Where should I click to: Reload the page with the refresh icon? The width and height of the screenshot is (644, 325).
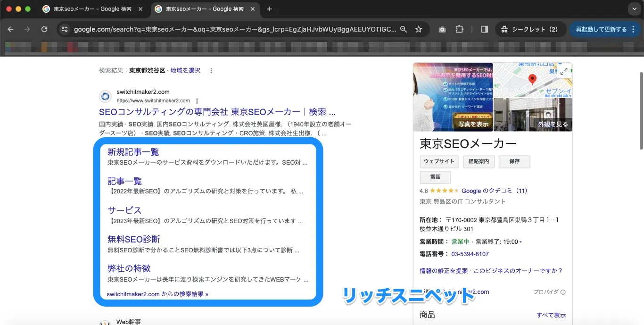44,29
